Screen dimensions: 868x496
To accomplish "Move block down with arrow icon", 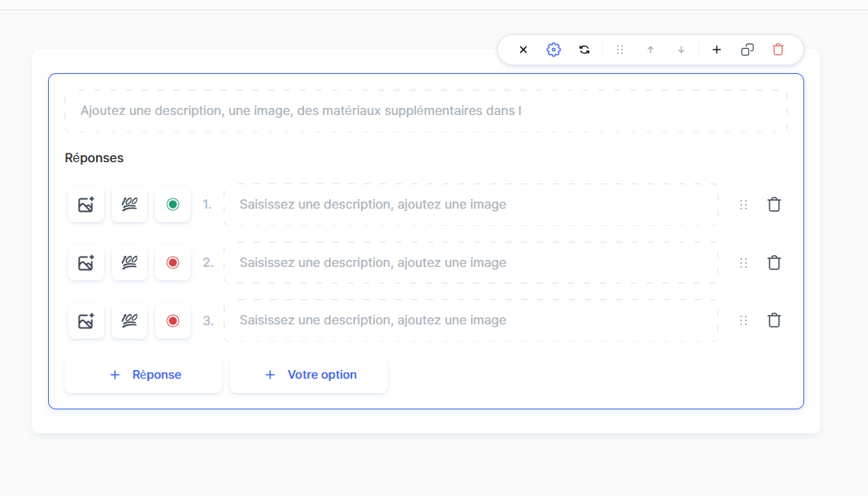I will (x=681, y=50).
